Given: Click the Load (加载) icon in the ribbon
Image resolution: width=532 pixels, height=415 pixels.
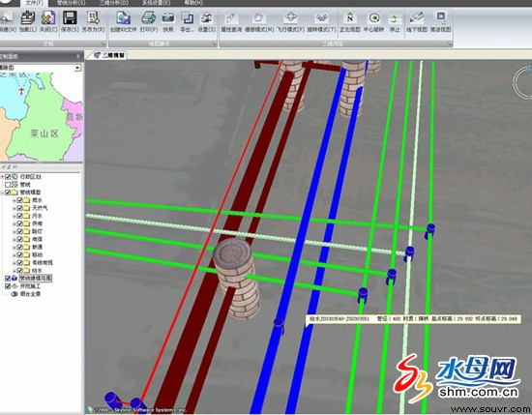Looking at the screenshot, I should tap(28, 17).
